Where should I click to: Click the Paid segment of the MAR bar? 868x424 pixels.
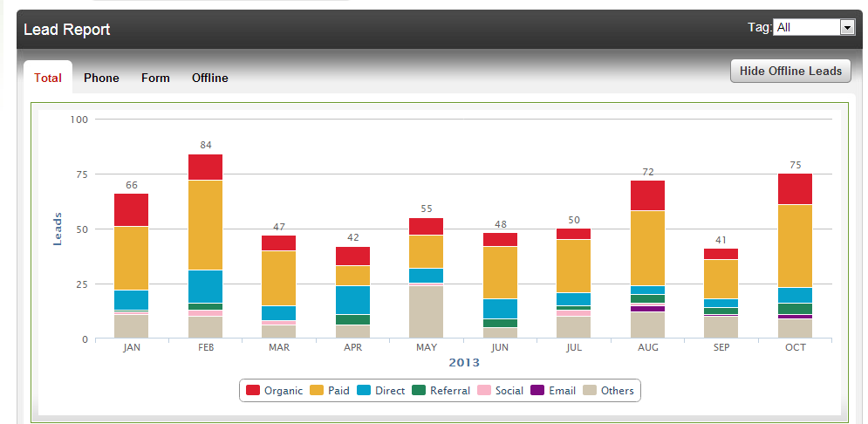tap(279, 278)
